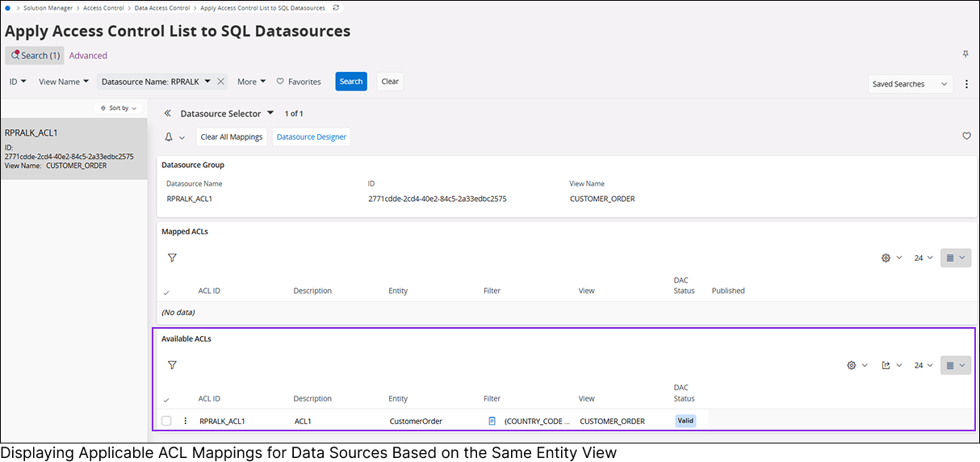The width and height of the screenshot is (980, 462).
Task: Open row actions menu for RPRALK_ACL1 row
Action: pos(186,421)
